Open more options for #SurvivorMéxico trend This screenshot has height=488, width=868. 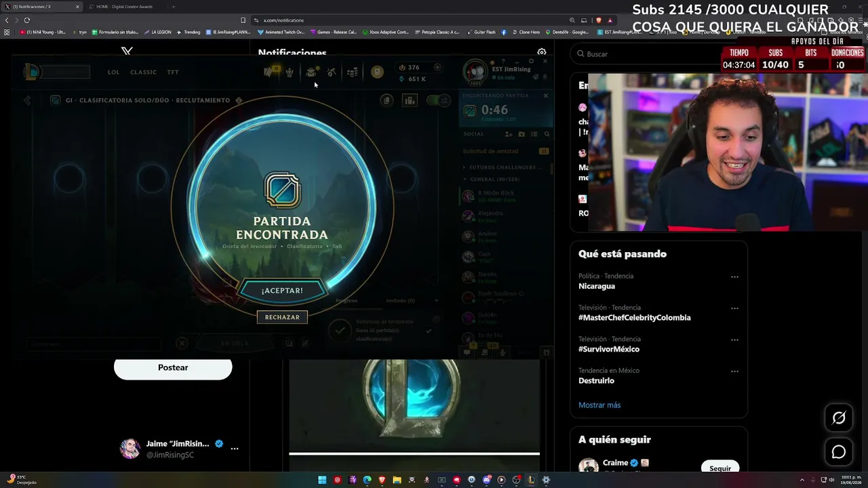(x=734, y=340)
